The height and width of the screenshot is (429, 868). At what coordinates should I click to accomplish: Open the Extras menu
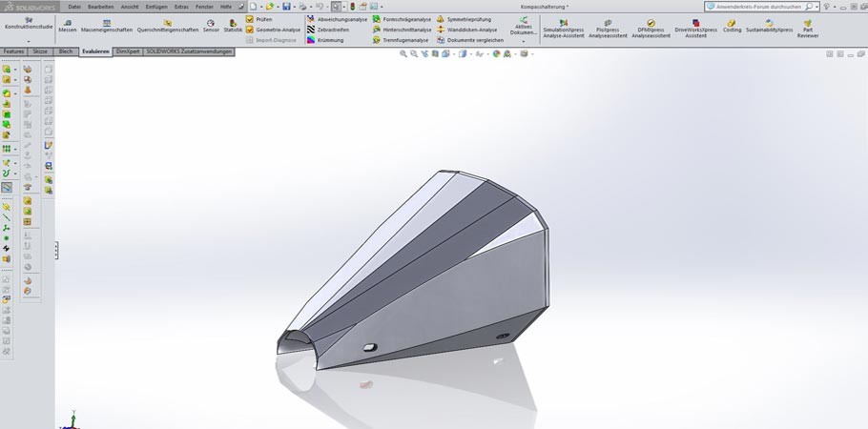coord(181,7)
